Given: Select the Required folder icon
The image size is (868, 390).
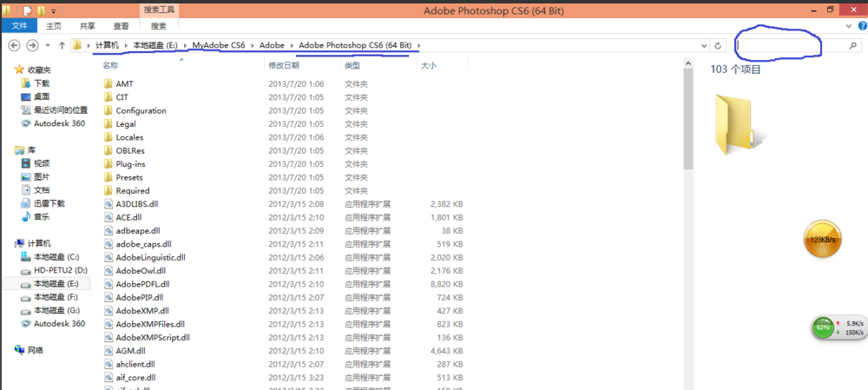Looking at the screenshot, I should (x=108, y=190).
